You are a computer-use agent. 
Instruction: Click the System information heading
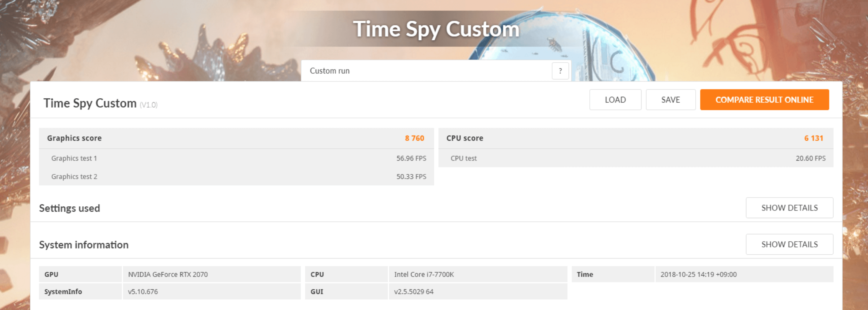coord(84,245)
